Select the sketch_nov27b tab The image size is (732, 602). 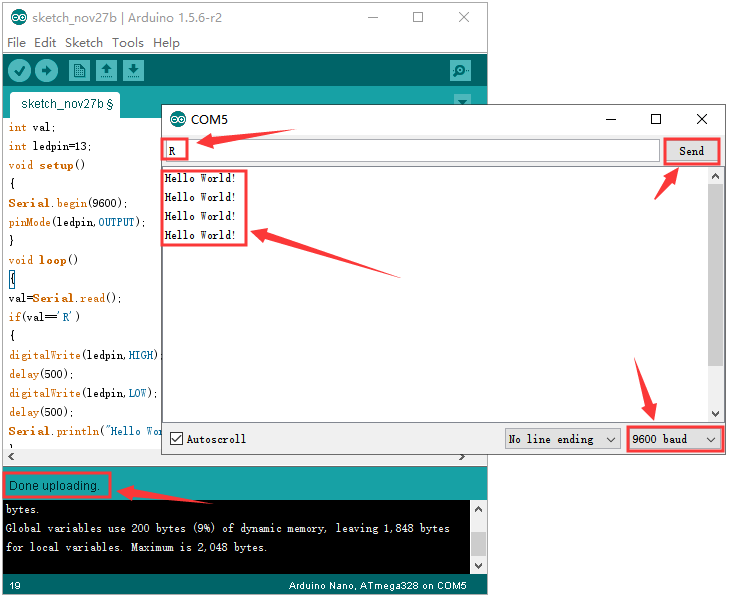pyautogui.click(x=65, y=104)
